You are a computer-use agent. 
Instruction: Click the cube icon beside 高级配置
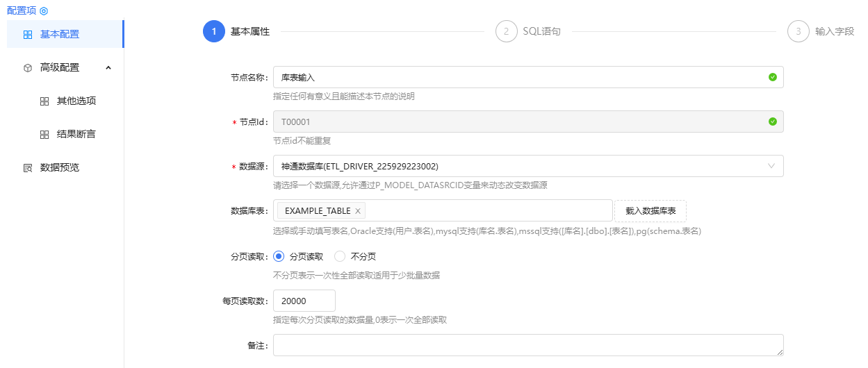coord(28,68)
